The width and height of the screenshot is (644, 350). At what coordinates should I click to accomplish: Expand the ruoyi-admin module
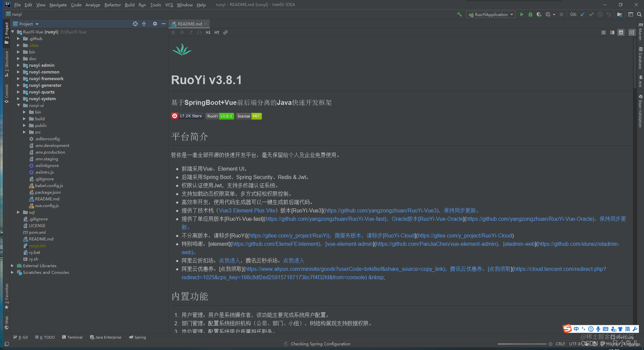18,65
